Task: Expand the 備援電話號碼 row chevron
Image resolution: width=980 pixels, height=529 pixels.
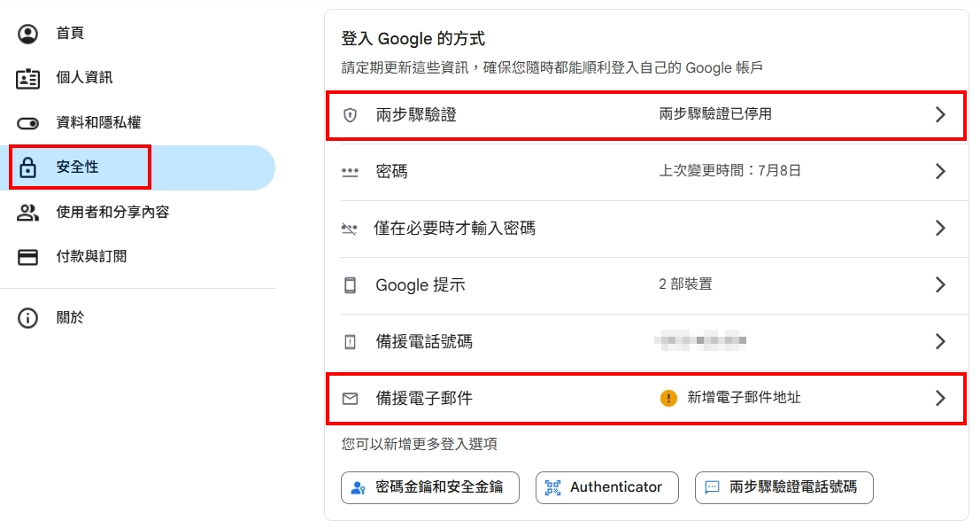Action: click(x=940, y=342)
